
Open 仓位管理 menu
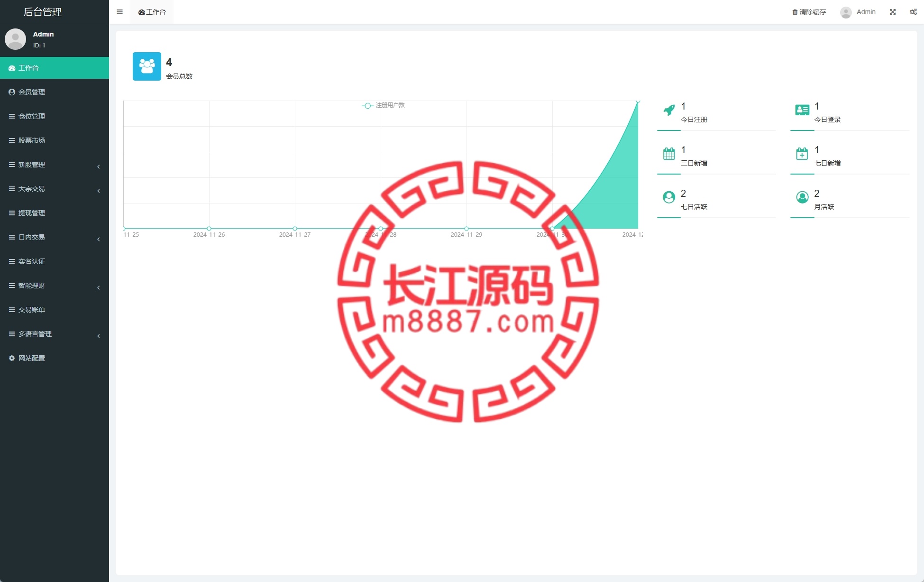click(x=55, y=116)
